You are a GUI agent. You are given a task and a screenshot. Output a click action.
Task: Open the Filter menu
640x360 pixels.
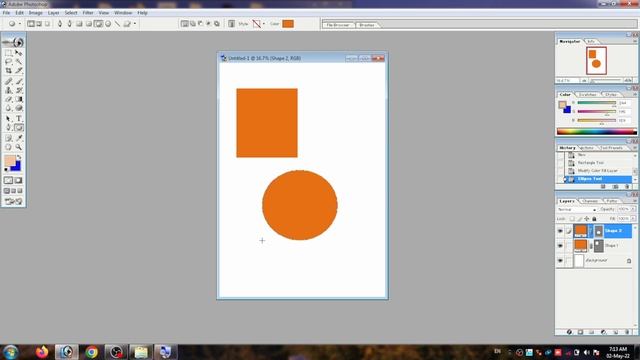(88, 13)
